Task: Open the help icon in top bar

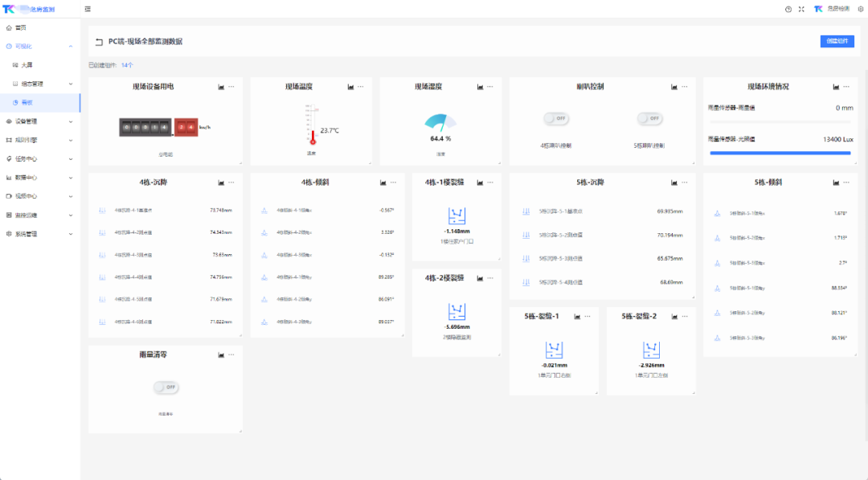Action: (788, 9)
